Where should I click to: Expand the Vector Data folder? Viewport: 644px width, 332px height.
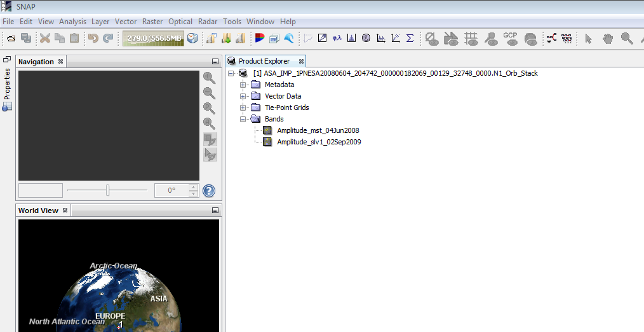point(243,96)
